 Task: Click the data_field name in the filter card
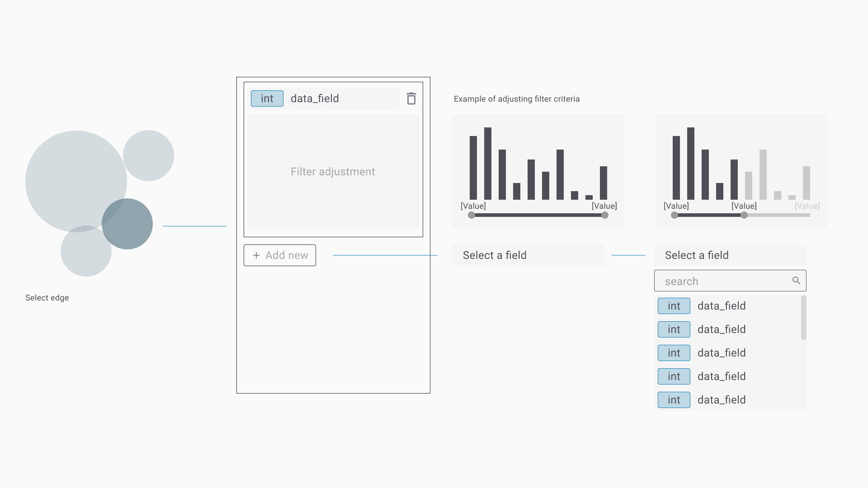point(315,99)
